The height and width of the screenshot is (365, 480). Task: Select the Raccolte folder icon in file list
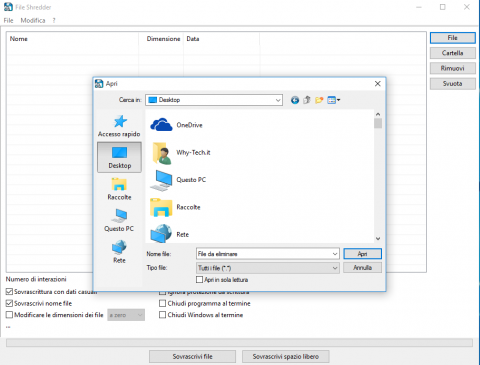[x=161, y=207]
